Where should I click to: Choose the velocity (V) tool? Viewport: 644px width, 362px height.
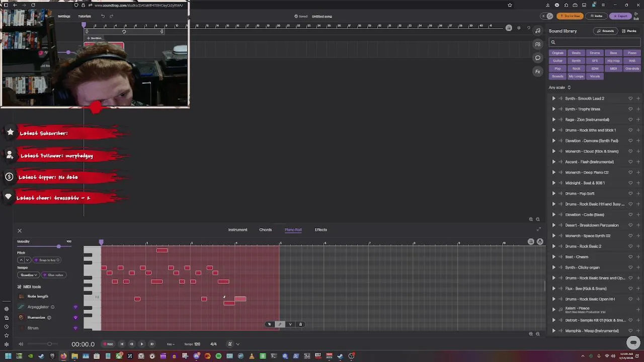tap(290, 324)
